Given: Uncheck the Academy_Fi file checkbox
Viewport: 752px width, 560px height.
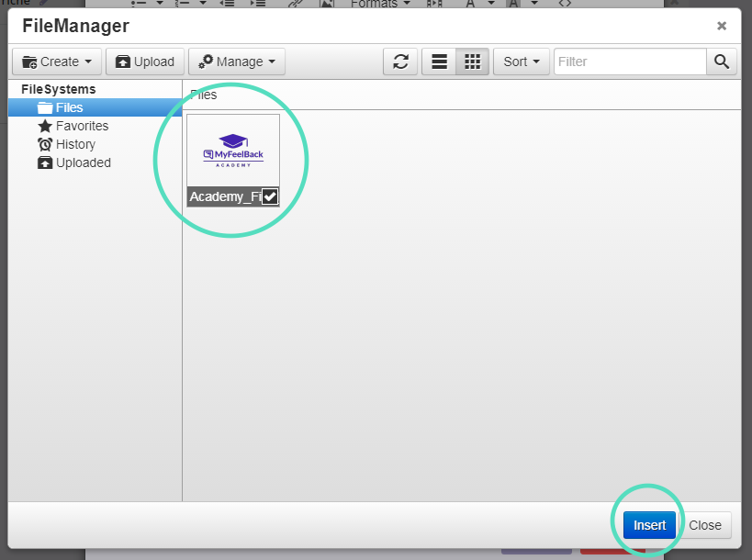Looking at the screenshot, I should click(270, 196).
